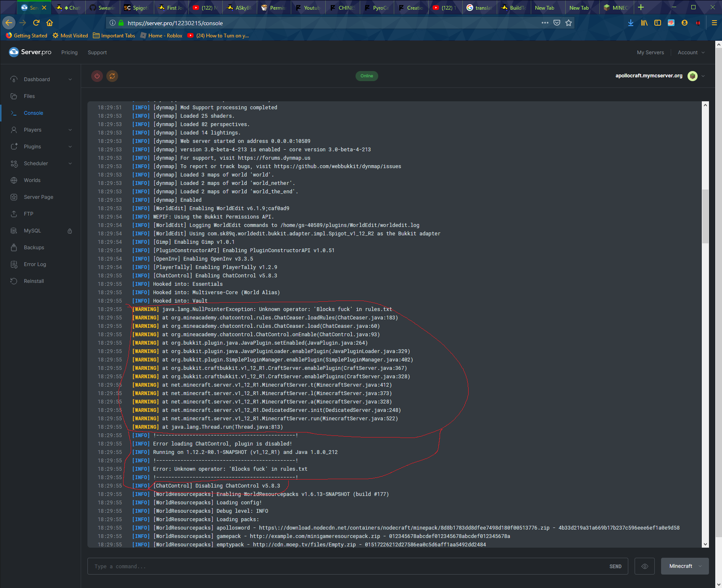This screenshot has height=588, width=722.
Task: Open the Worlds section
Action: click(x=32, y=180)
